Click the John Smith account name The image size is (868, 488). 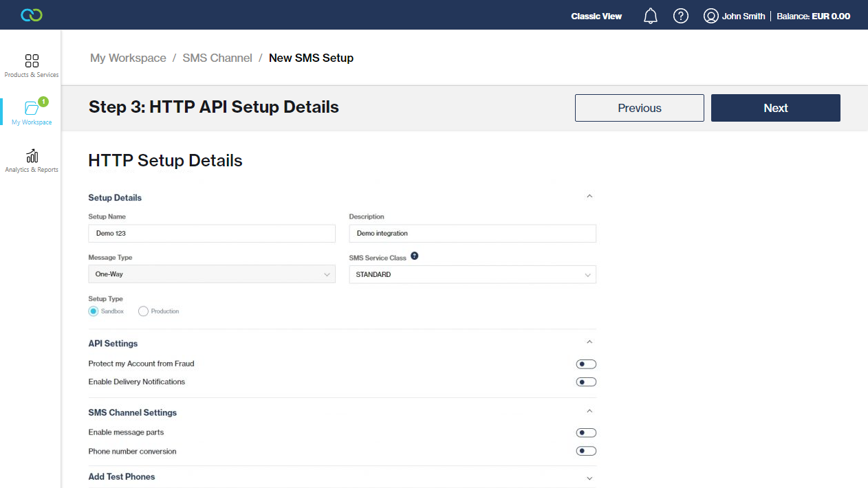(x=744, y=16)
